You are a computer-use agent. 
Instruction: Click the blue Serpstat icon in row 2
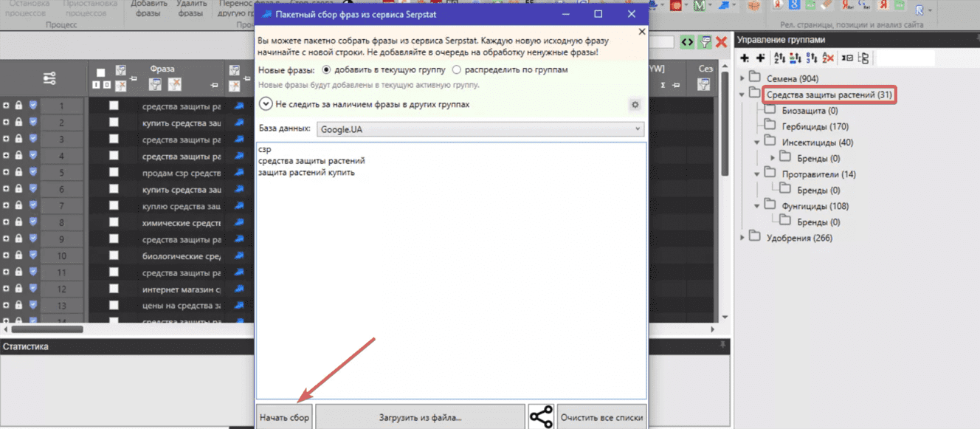click(x=238, y=123)
